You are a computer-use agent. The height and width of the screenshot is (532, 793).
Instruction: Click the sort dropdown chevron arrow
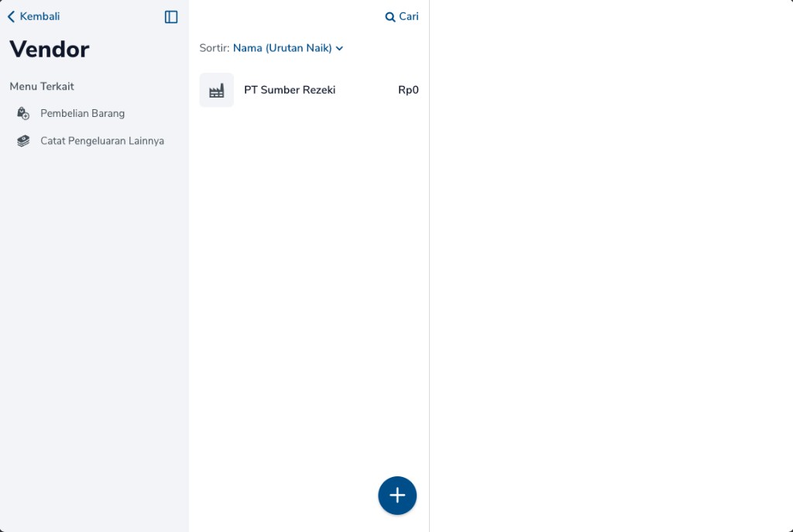339,49
